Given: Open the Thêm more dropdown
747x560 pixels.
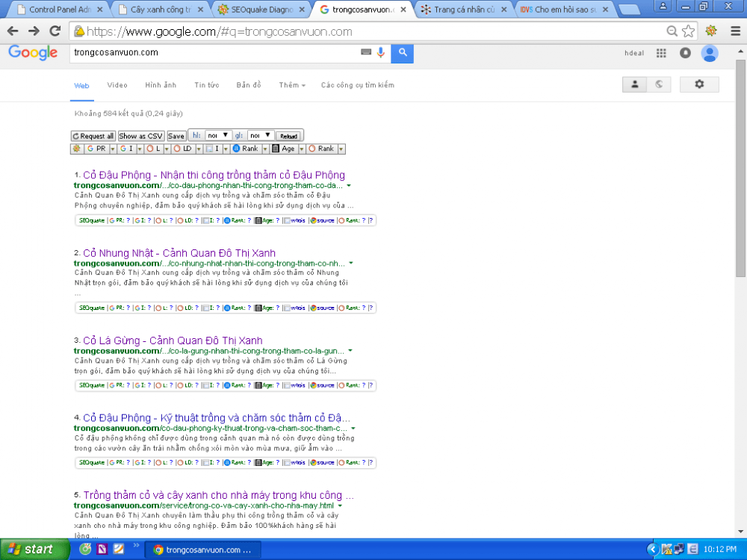Looking at the screenshot, I should tap(292, 85).
